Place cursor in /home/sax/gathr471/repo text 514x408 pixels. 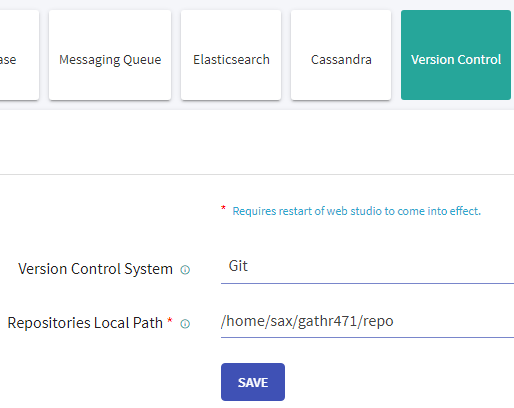click(x=307, y=321)
